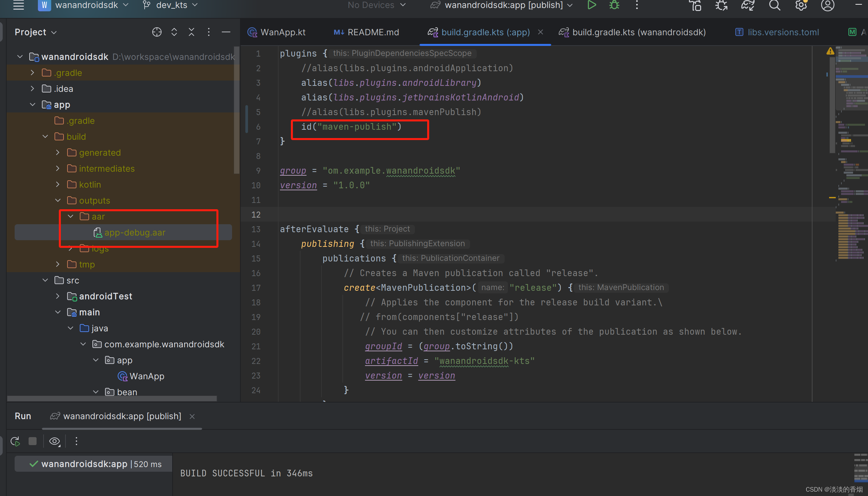The image size is (868, 496).
Task: Collapse the app module node
Action: tap(32, 104)
